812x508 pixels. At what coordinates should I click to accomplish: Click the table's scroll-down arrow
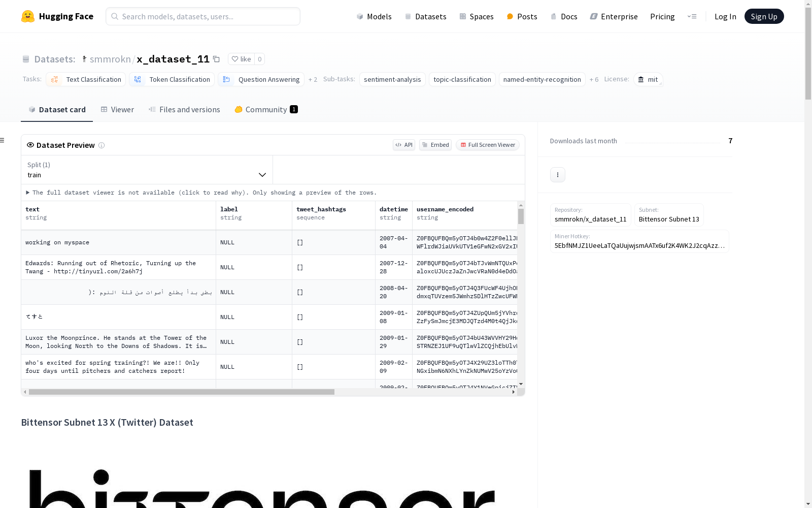click(x=521, y=384)
